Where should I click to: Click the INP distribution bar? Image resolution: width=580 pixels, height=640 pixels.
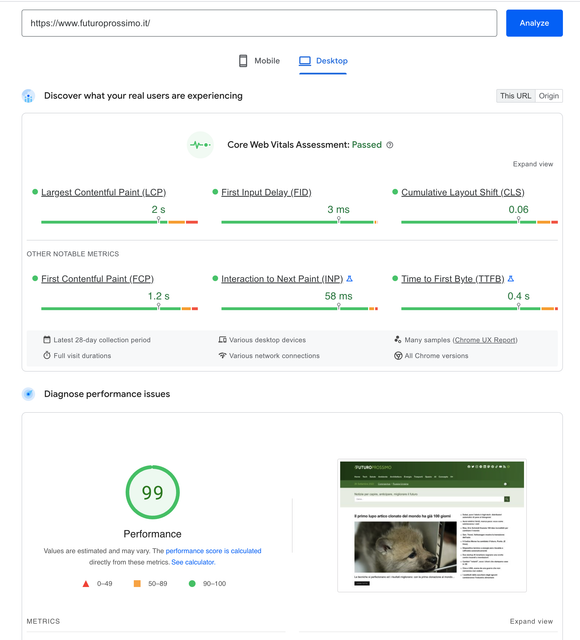tap(299, 309)
